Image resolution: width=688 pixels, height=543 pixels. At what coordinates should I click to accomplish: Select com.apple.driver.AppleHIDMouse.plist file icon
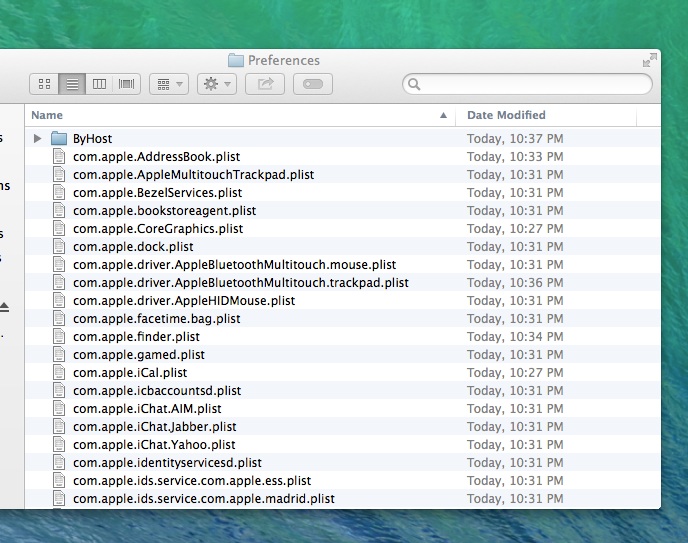pos(59,300)
